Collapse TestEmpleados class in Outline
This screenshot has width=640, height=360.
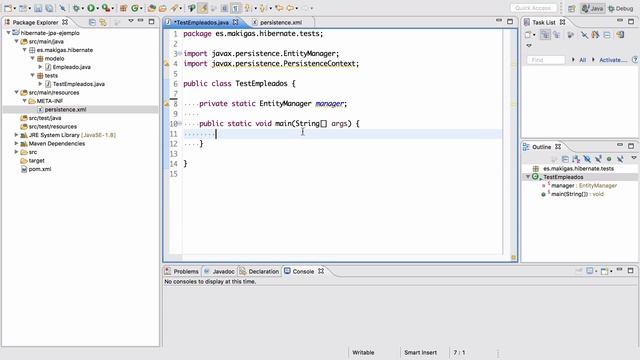(x=528, y=177)
